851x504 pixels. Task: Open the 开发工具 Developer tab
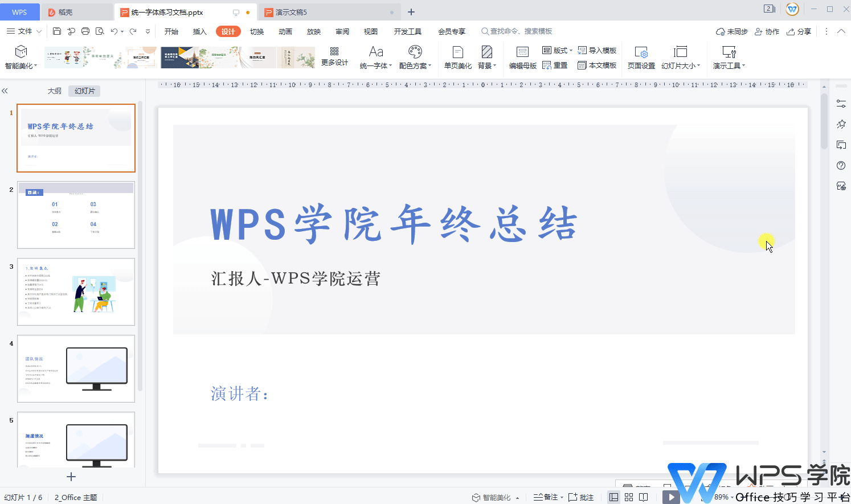[408, 32]
